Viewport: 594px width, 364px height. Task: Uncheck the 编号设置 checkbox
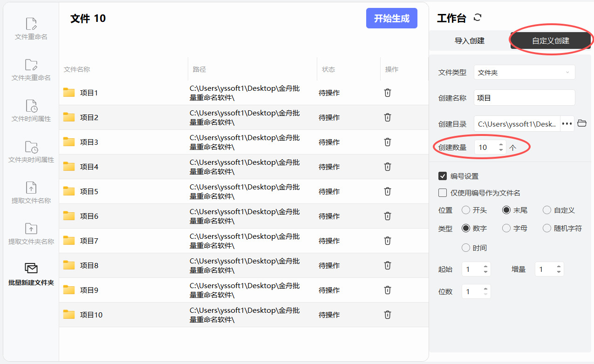tap(443, 176)
